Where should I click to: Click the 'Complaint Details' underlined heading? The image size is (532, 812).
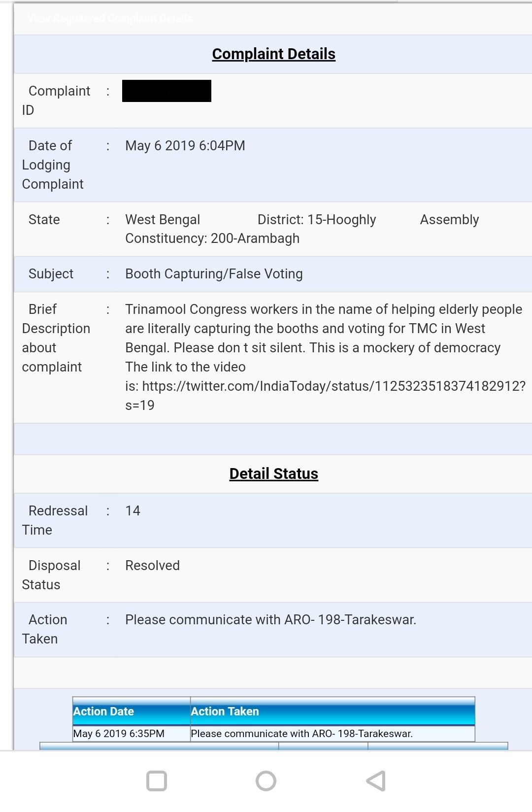273,54
